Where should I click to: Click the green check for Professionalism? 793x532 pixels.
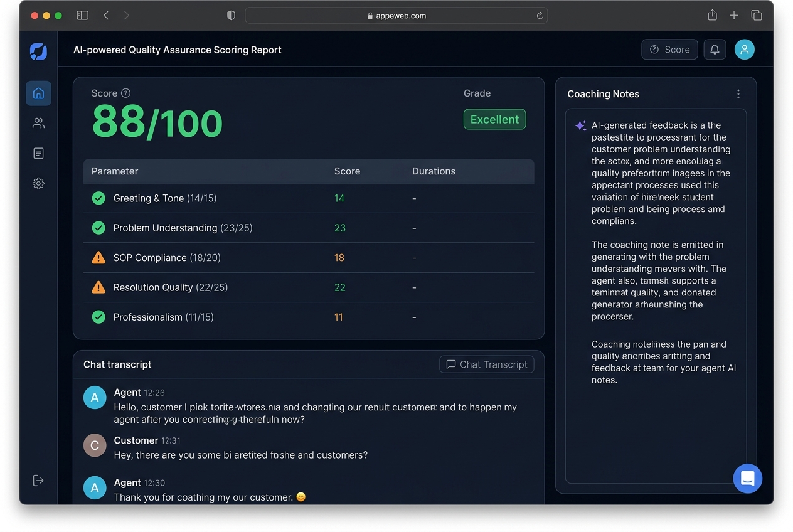click(x=98, y=317)
